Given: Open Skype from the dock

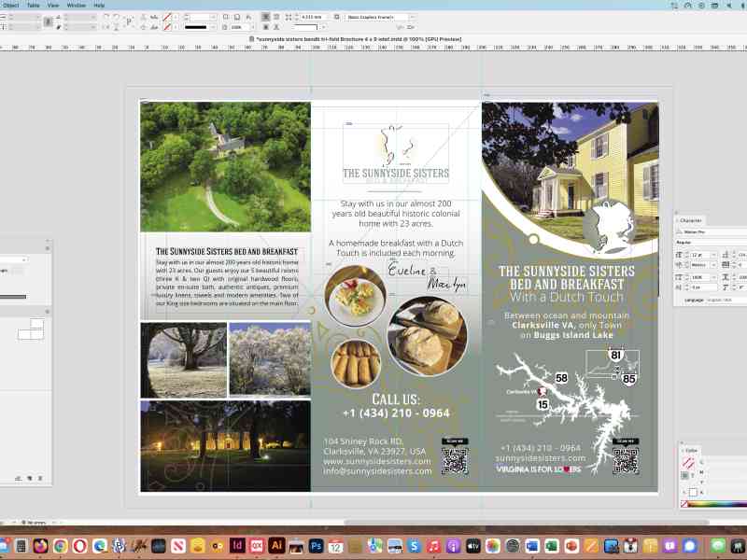Looking at the screenshot, I should tap(414, 545).
